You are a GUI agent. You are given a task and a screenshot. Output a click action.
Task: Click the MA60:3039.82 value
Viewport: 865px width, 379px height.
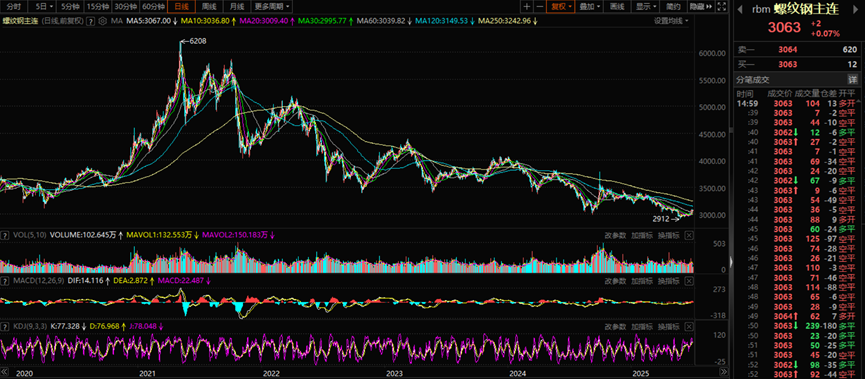(x=381, y=20)
